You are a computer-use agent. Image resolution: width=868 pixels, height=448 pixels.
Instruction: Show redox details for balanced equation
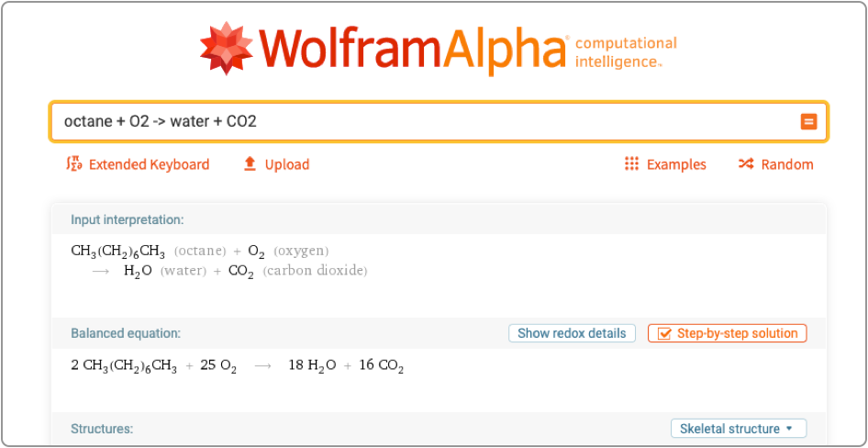coord(572,333)
